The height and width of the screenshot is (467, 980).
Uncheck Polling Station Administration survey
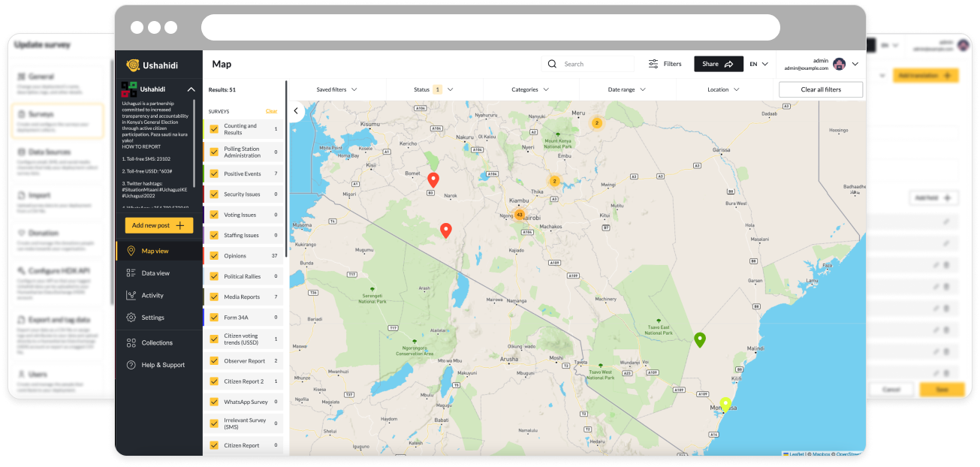tap(214, 152)
